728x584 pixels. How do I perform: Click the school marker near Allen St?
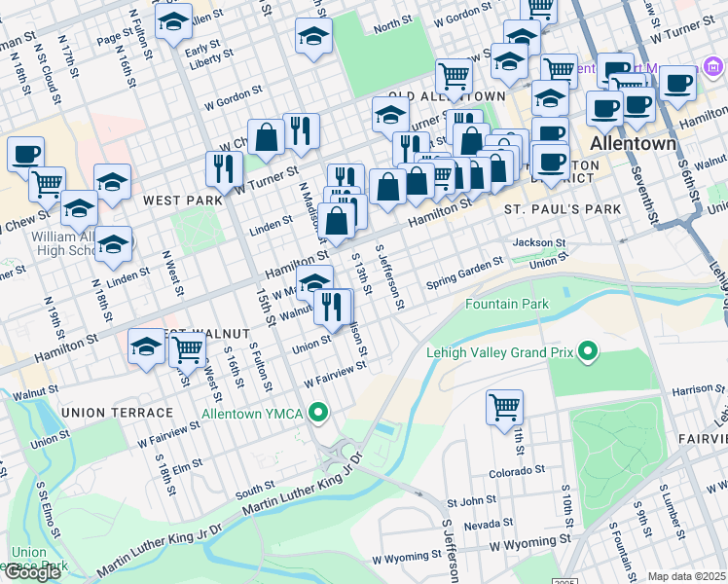tap(174, 22)
